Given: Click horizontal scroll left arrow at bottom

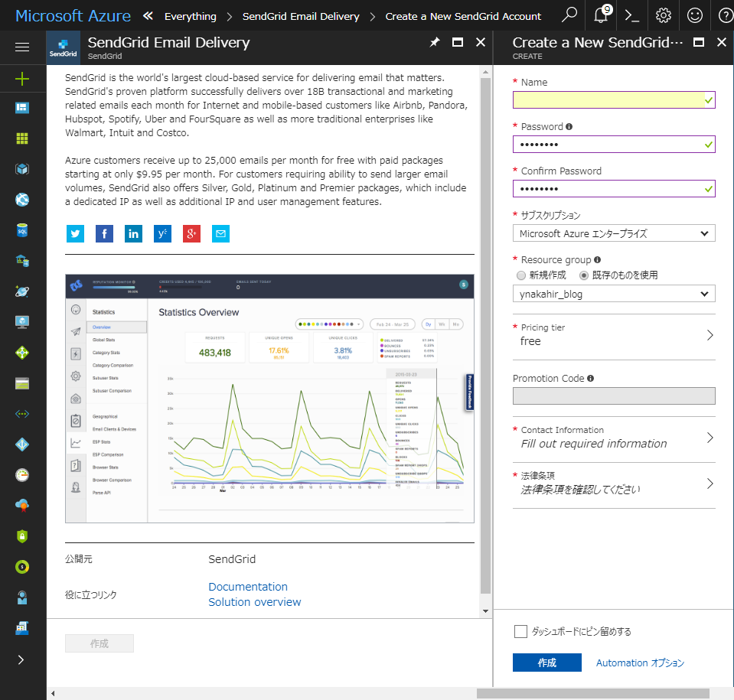Looking at the screenshot, I should click(x=53, y=693).
